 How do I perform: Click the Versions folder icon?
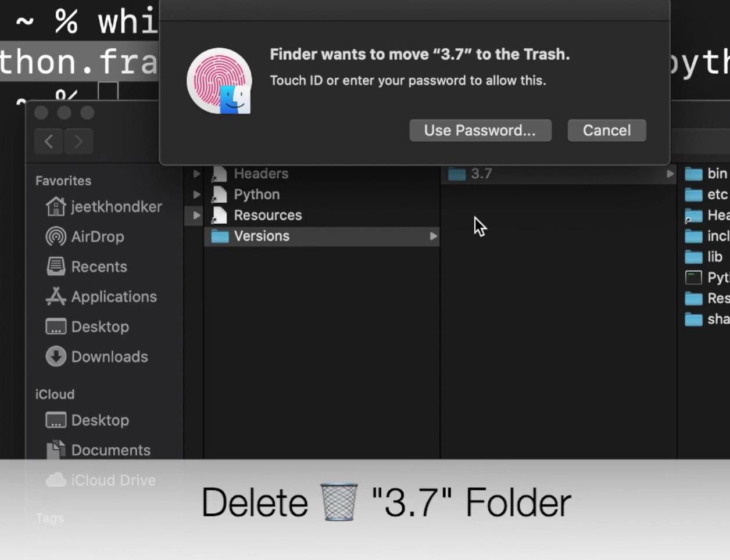220,236
